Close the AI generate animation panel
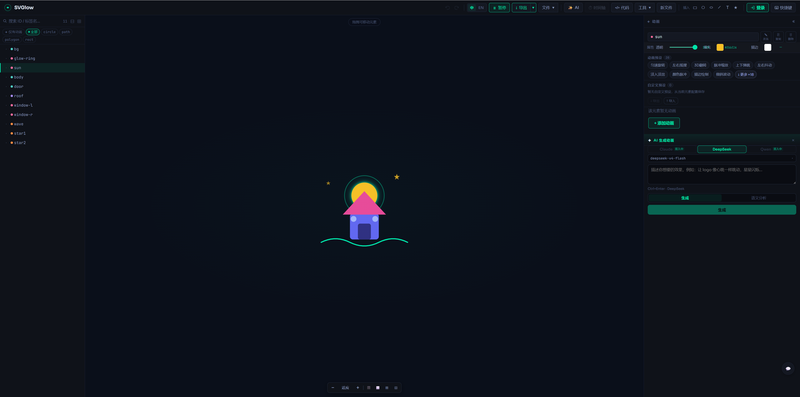Image resolution: width=800 pixels, height=397 pixels. pyautogui.click(x=793, y=140)
